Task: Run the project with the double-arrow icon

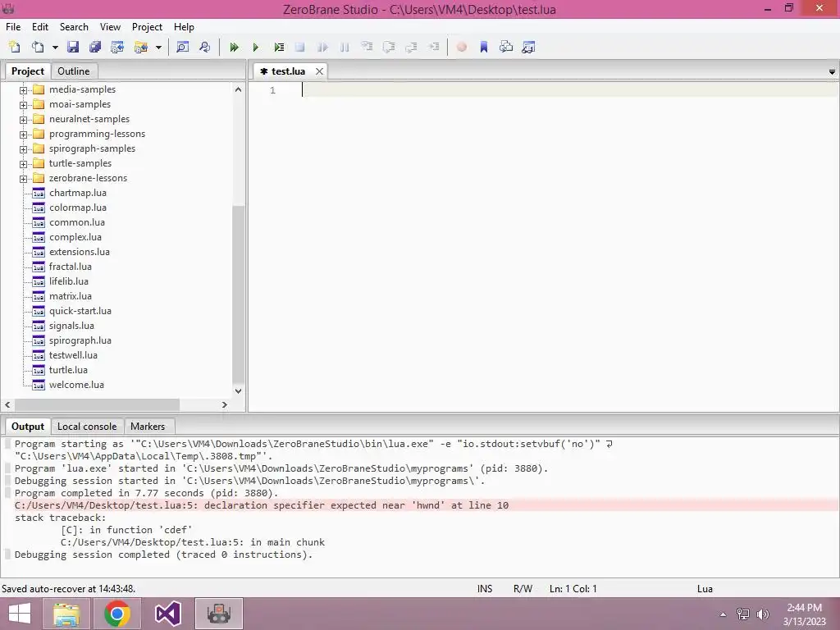Action: point(234,47)
